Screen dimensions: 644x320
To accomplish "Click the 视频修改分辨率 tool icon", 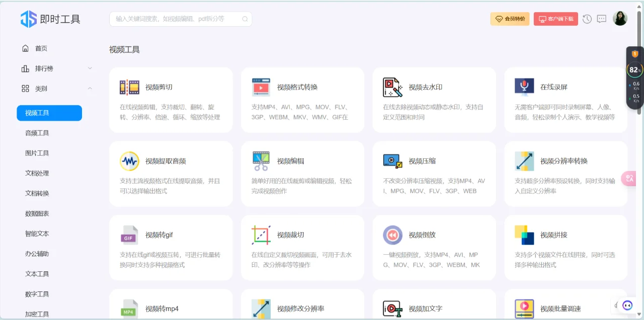I will click(x=261, y=309).
